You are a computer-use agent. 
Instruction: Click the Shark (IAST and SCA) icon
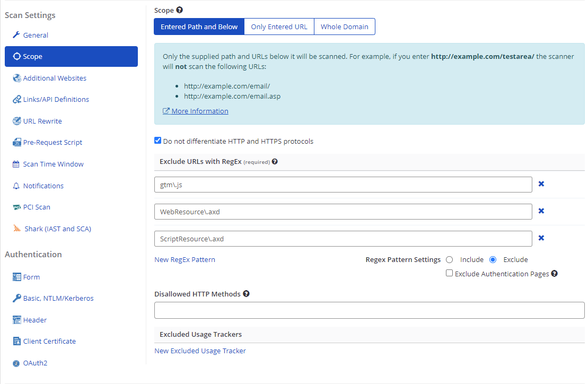(x=16, y=229)
